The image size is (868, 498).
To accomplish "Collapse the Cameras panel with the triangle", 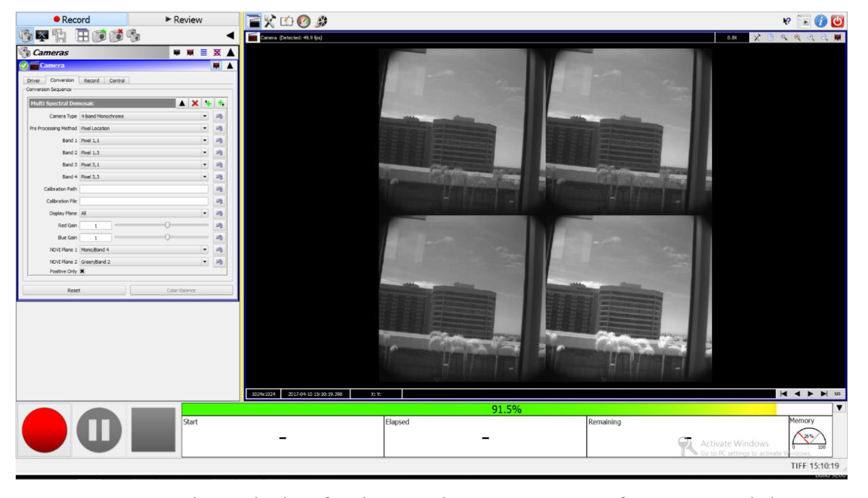I will (230, 52).
